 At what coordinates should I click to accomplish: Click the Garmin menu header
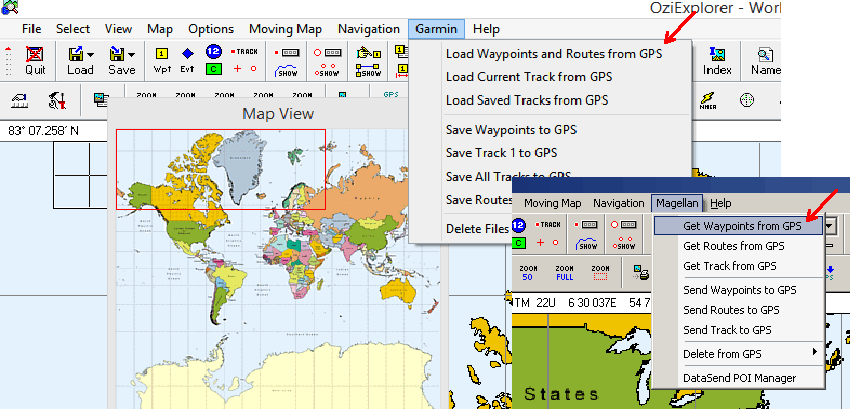point(436,29)
